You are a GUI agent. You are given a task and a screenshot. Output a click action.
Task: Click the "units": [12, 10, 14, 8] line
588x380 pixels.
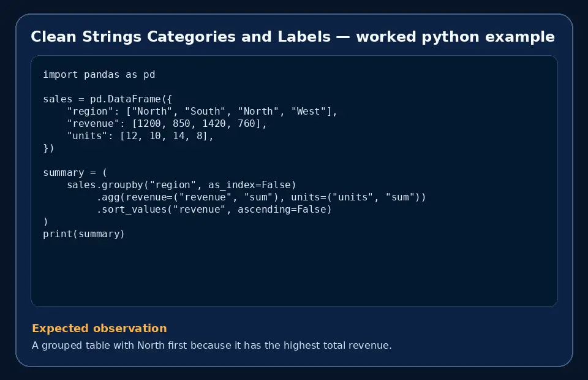[140, 136]
